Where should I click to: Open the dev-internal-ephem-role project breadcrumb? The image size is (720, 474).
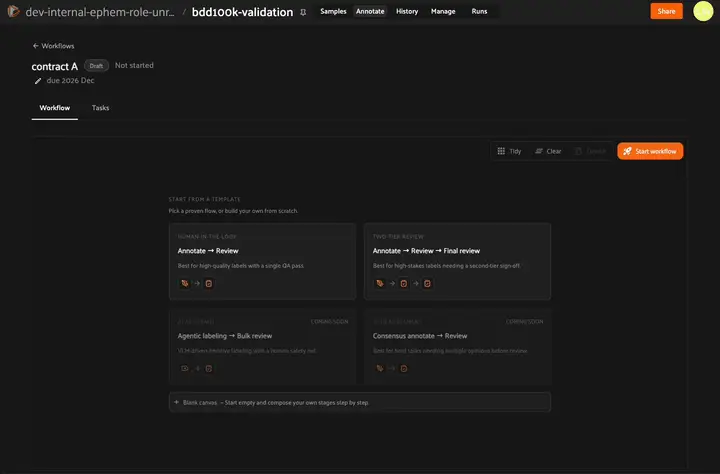(x=100, y=12)
